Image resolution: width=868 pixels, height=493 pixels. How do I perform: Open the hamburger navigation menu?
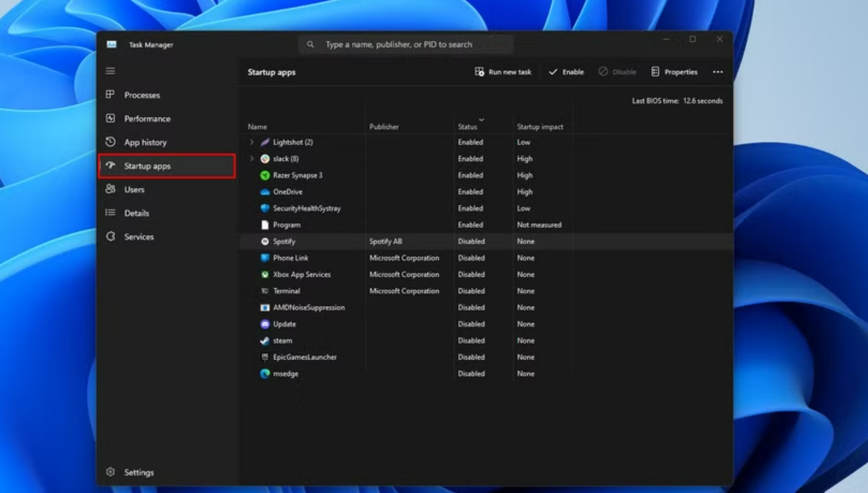pyautogui.click(x=110, y=71)
